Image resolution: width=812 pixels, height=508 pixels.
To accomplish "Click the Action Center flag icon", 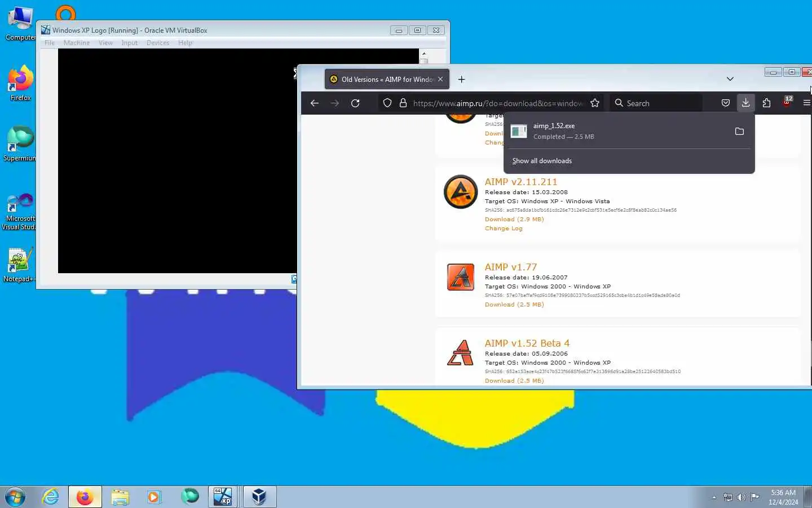I will click(x=754, y=497).
